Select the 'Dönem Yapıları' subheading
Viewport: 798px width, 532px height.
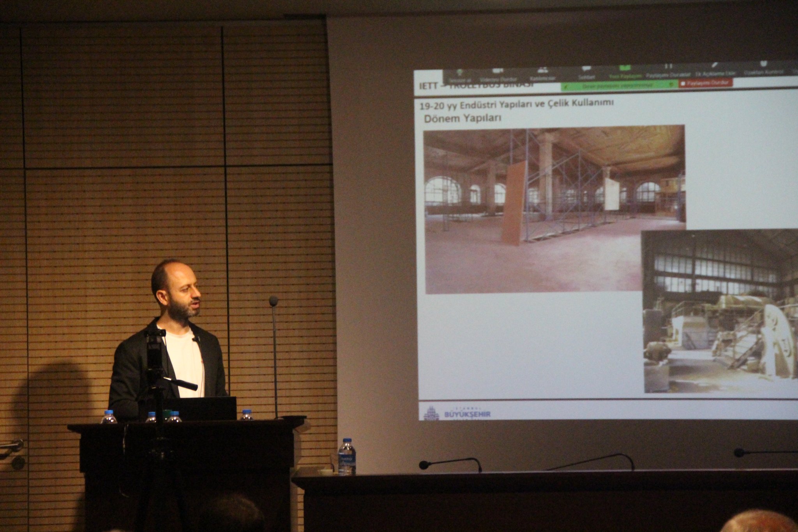point(463,118)
